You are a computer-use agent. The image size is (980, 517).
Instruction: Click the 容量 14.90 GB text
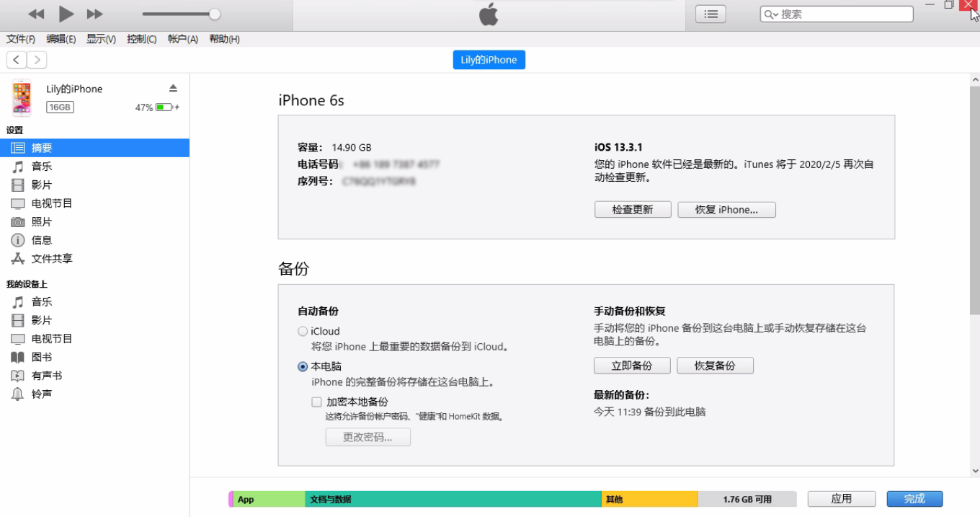pos(334,147)
